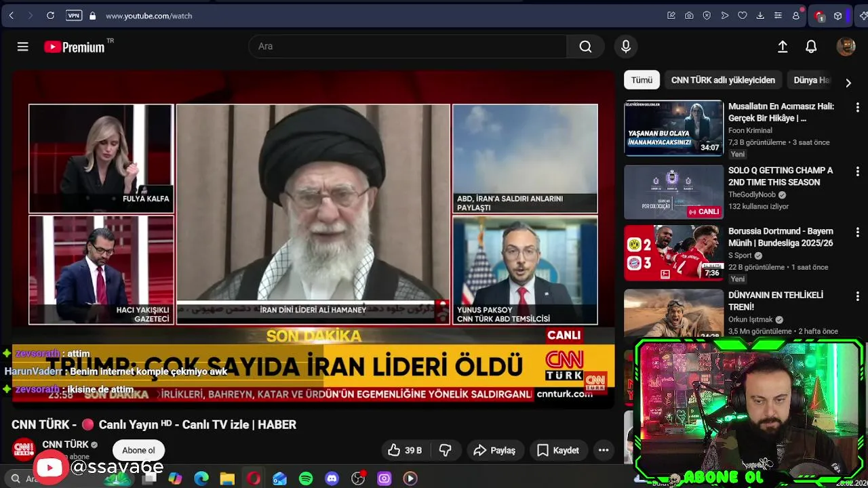Click the CNN TÜRK Canlı Yayın video title
868x488 pixels.
pos(154,424)
